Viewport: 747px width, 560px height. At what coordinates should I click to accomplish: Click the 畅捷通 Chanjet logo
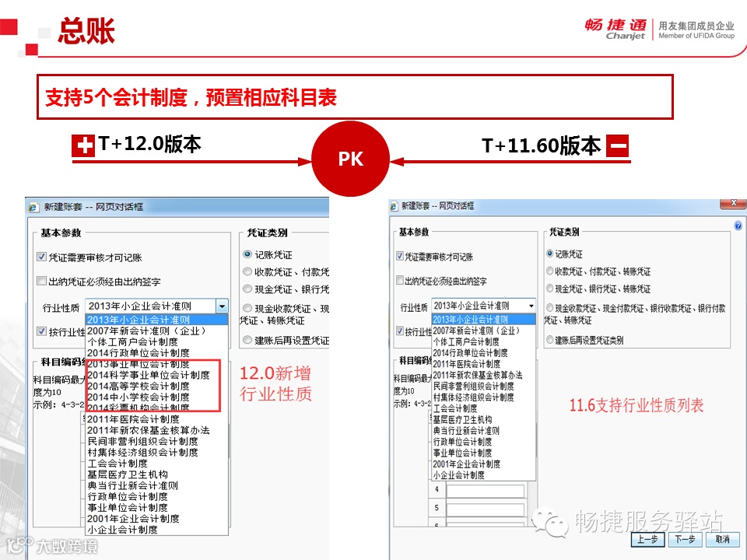(615, 29)
